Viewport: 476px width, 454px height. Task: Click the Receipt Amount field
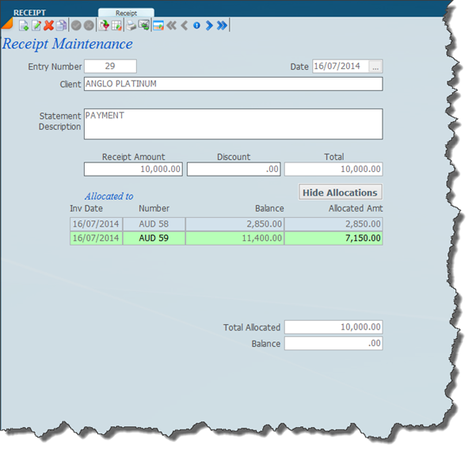pyautogui.click(x=134, y=170)
